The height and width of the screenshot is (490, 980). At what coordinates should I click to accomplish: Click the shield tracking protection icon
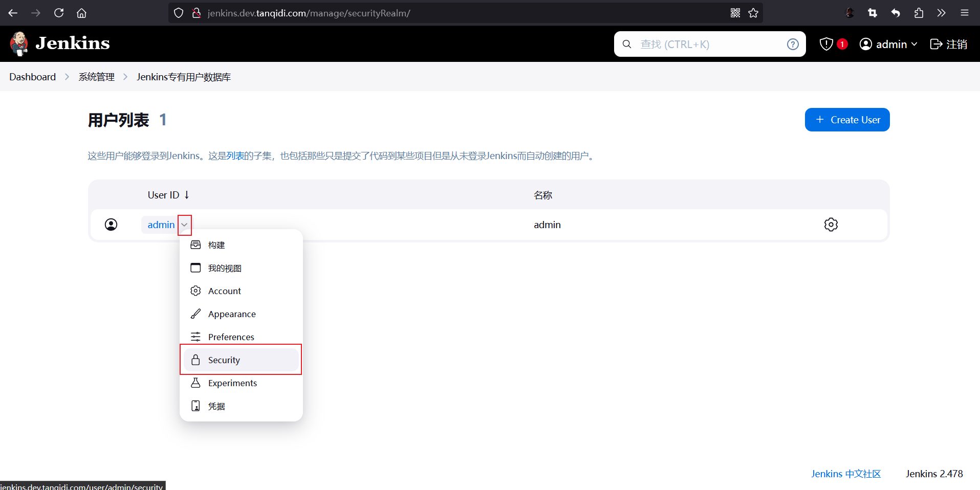(x=179, y=13)
